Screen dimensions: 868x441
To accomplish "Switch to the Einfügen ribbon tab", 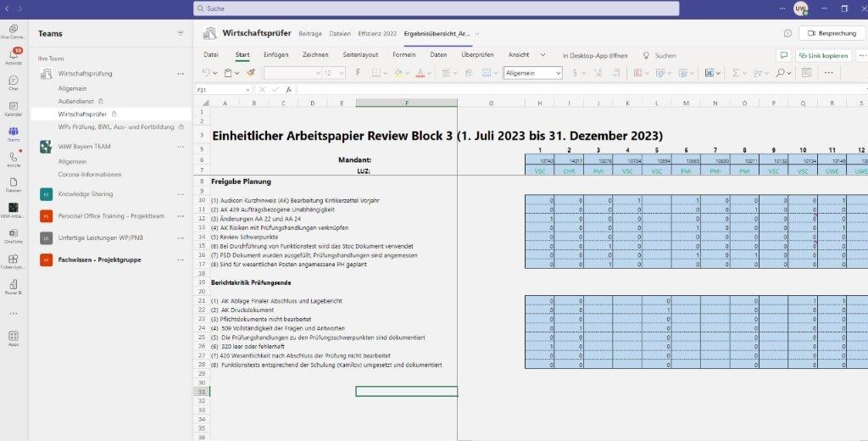I will [275, 55].
